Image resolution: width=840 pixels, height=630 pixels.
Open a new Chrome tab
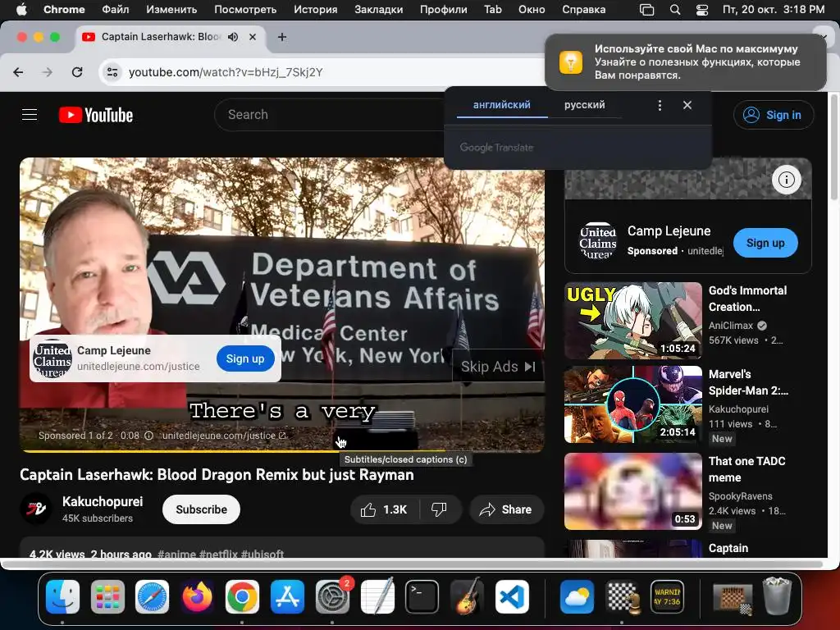click(282, 37)
